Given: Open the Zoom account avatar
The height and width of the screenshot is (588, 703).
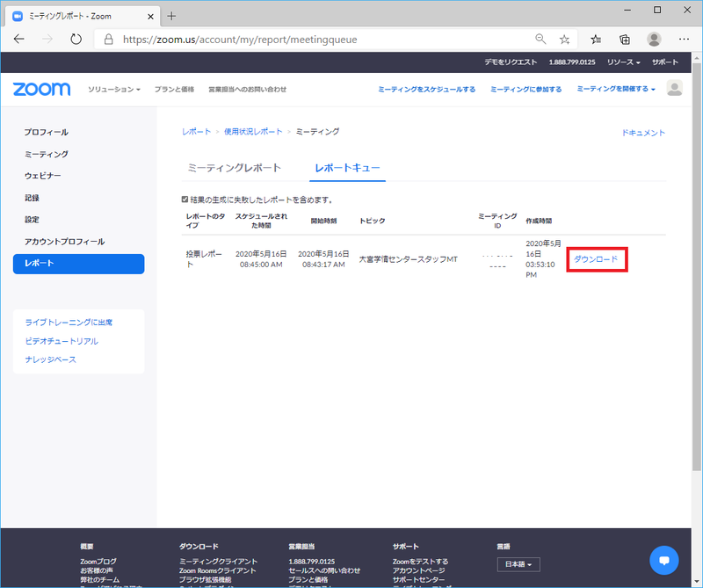Looking at the screenshot, I should click(x=674, y=89).
